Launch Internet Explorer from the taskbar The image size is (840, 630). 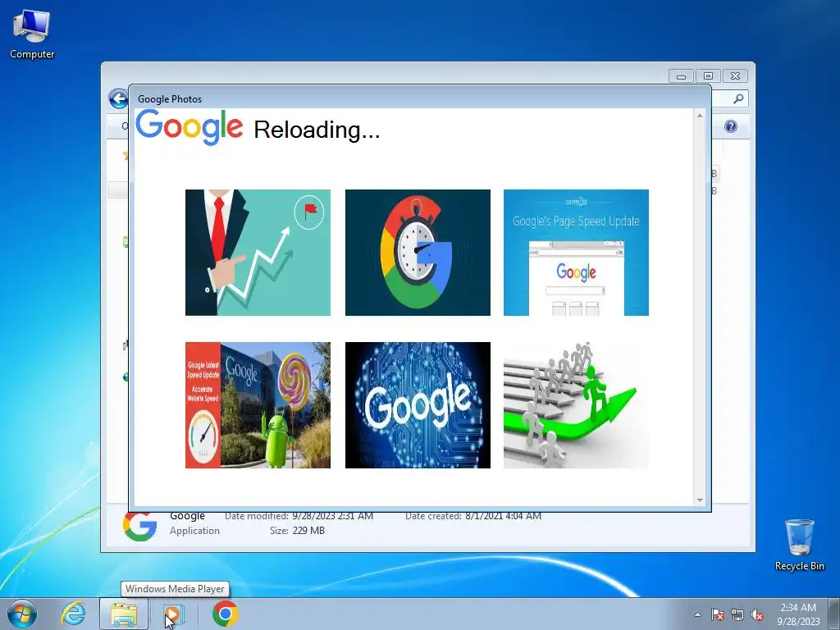73,614
